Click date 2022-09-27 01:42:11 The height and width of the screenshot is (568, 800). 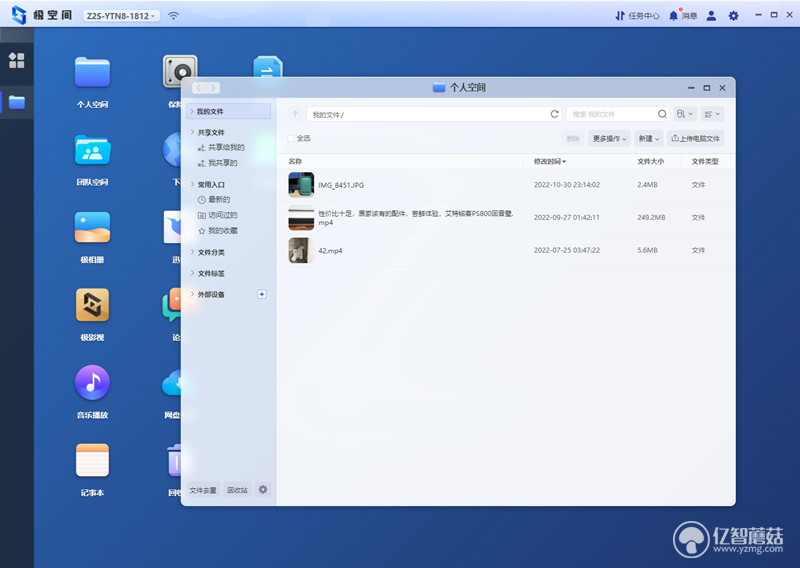coord(566,217)
